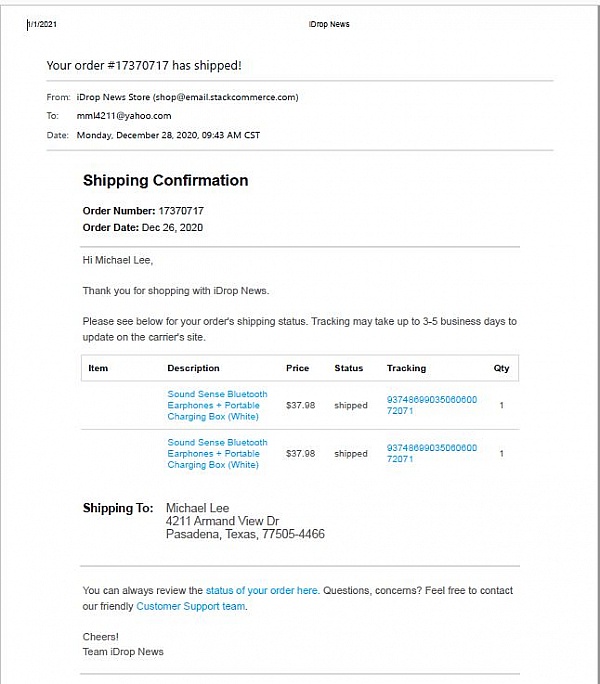Open the tracking number link in the first row
600x684 pixels.
pos(432,405)
